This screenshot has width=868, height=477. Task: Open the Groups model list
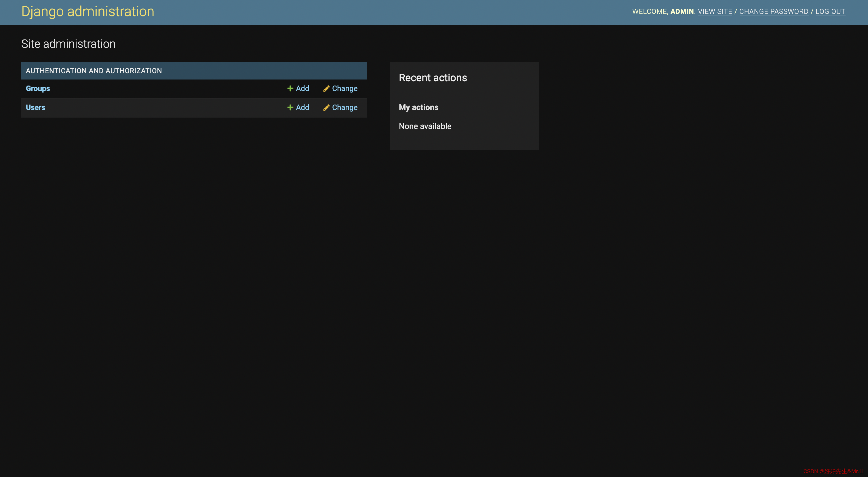click(38, 88)
